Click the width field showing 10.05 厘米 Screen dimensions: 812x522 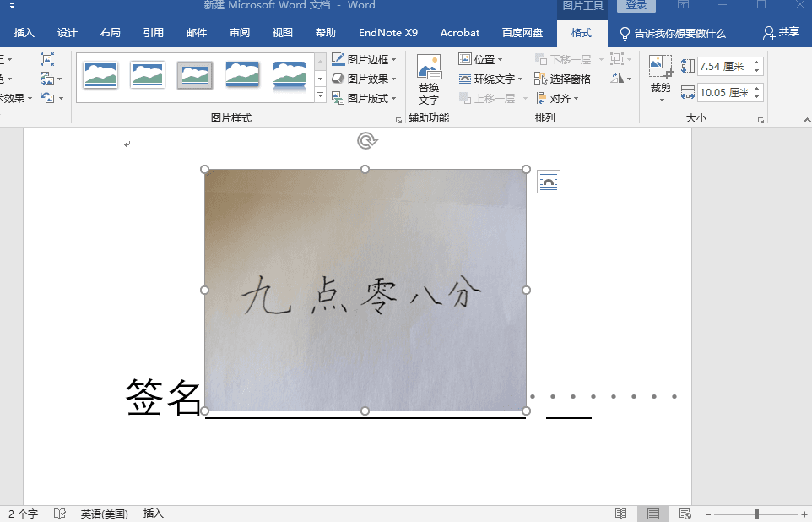tap(724, 93)
